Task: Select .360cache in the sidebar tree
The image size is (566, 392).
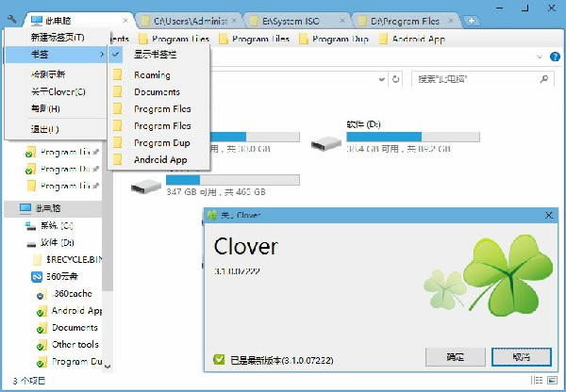Action: pyautogui.click(x=72, y=294)
